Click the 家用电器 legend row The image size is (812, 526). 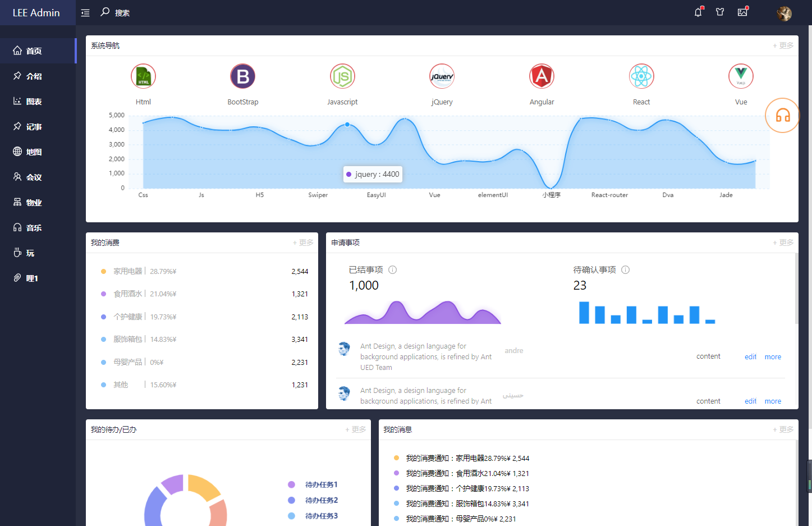coord(204,271)
